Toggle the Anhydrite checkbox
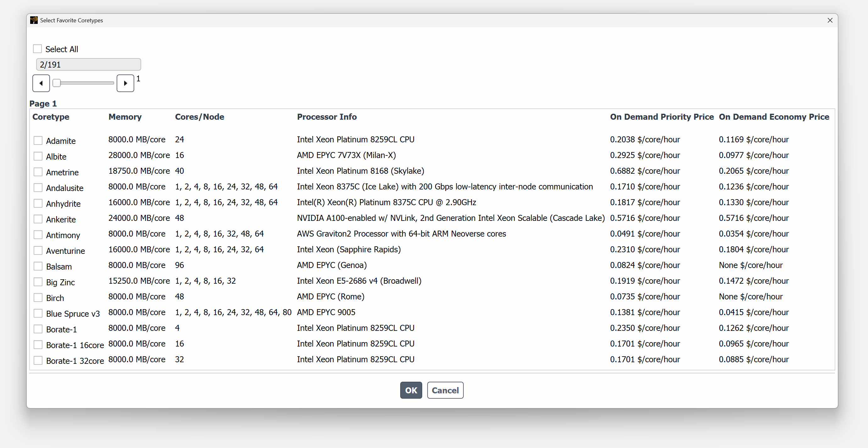This screenshot has height=448, width=868. click(x=38, y=204)
